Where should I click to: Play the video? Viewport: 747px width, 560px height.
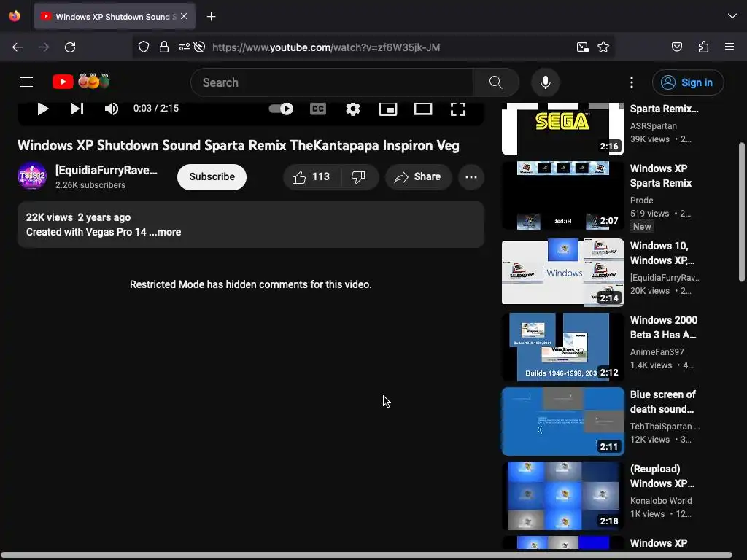point(43,109)
